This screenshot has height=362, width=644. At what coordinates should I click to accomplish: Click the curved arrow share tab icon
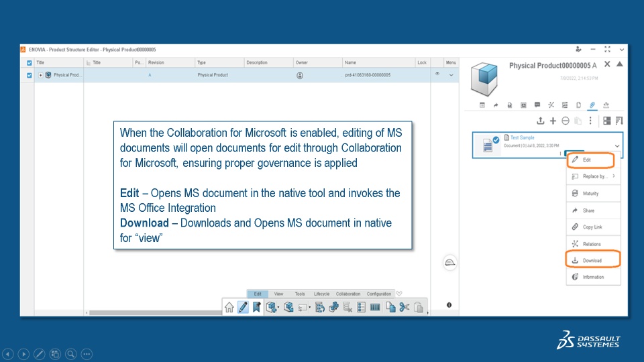(x=496, y=105)
